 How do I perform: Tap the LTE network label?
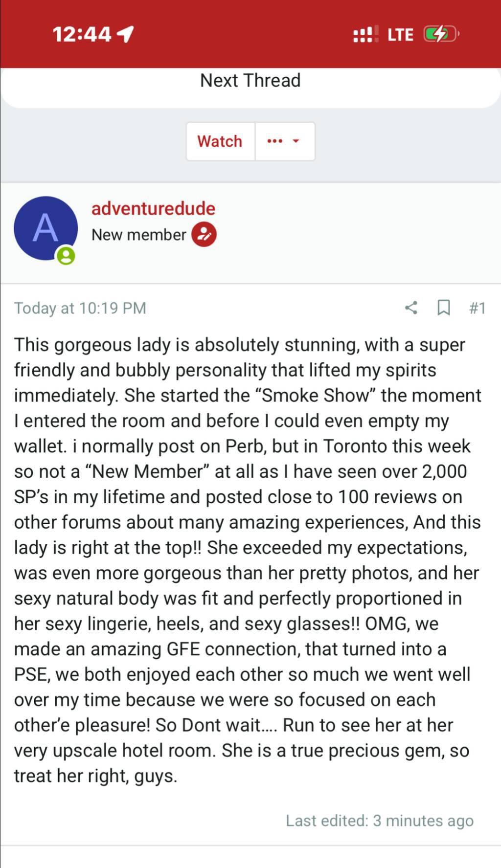click(x=400, y=35)
